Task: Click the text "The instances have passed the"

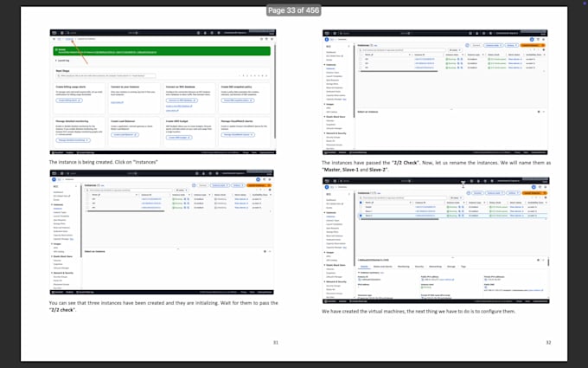Action: pos(356,163)
